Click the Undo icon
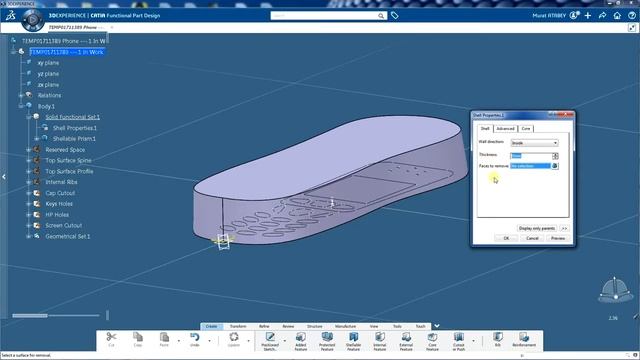This screenshot has height=360, width=640. [195, 337]
